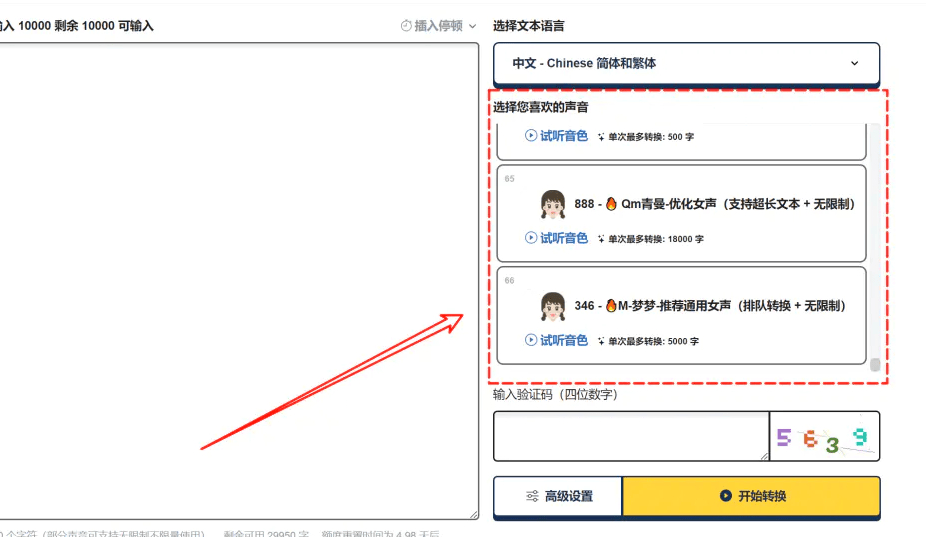Image resolution: width=926 pixels, height=537 pixels.
Task: Play 试听音色 for the M-梦梦 voice
Action: 556,340
